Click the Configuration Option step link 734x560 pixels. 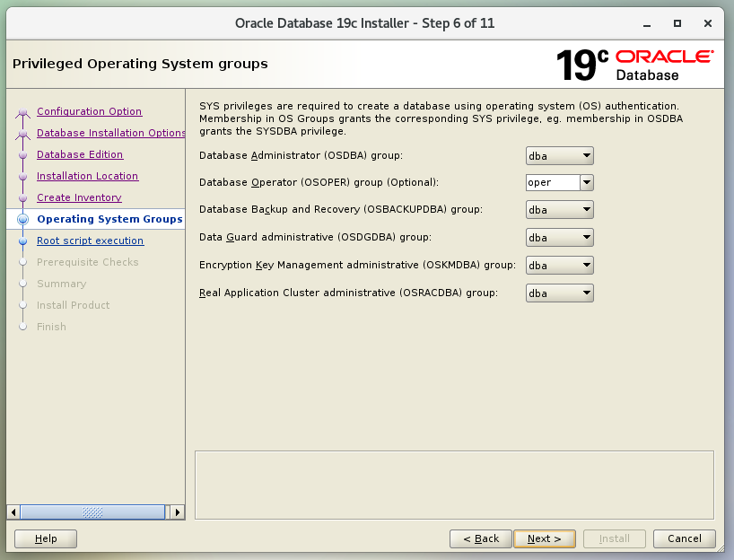click(x=89, y=111)
